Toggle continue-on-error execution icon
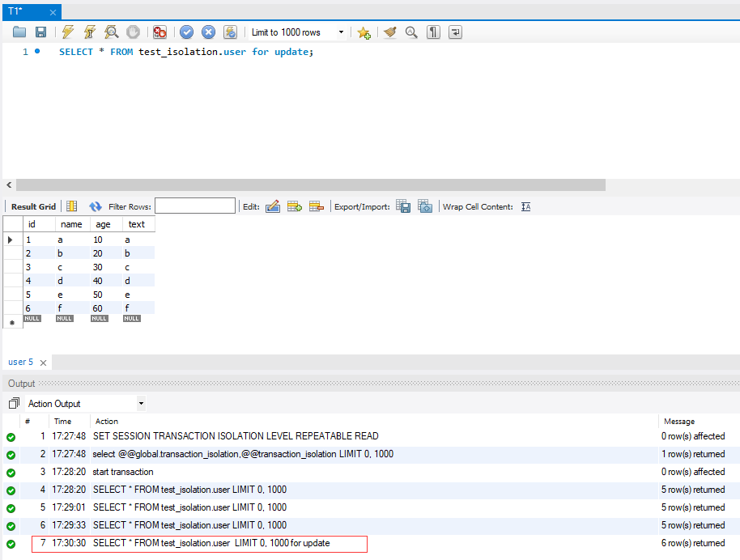Image resolution: width=740 pixels, height=560 pixels. pos(160,32)
